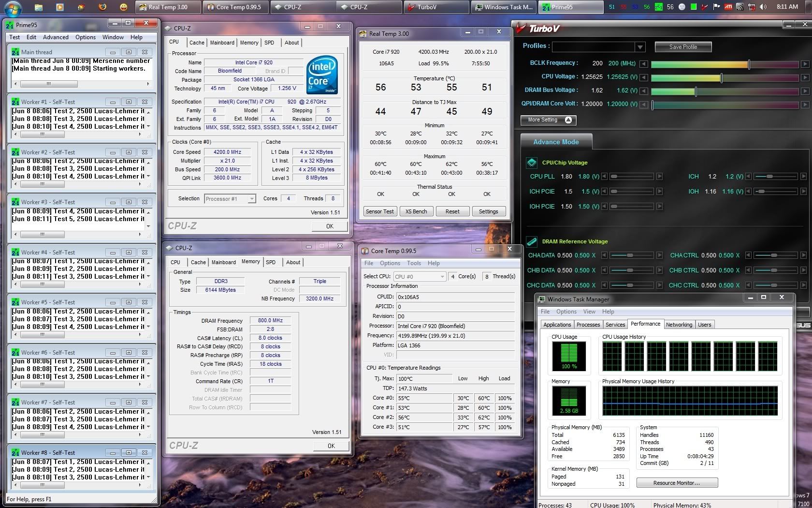This screenshot has height=508, width=812.
Task: Restore the Worker #3 Self-Test child window
Action: click(x=129, y=202)
